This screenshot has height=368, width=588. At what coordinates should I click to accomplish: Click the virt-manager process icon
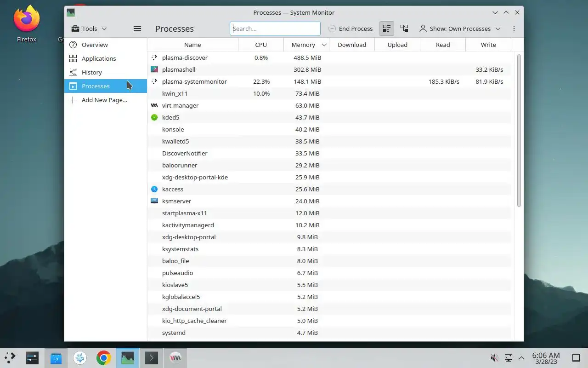coord(154,105)
